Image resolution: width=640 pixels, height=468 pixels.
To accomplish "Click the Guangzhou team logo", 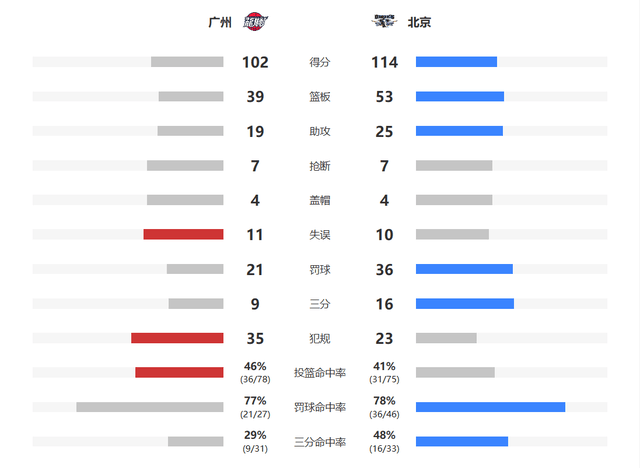I will (256, 21).
